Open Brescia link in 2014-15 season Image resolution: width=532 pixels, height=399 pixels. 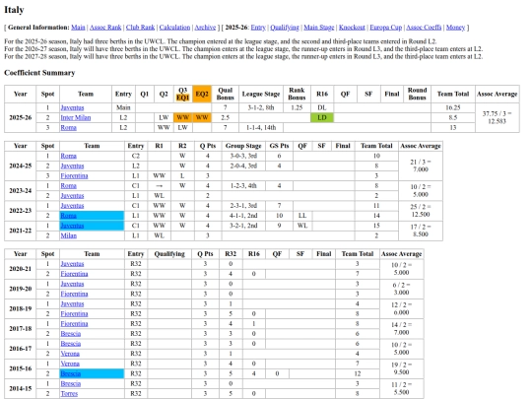[71, 384]
